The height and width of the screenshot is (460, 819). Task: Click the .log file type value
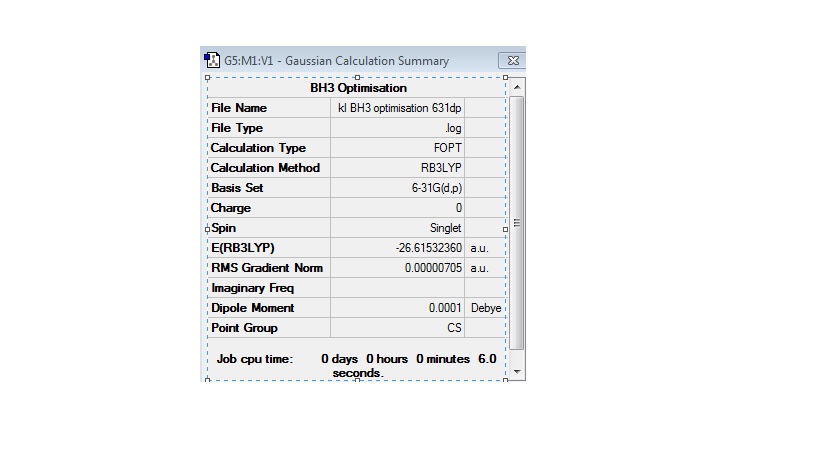pos(453,128)
